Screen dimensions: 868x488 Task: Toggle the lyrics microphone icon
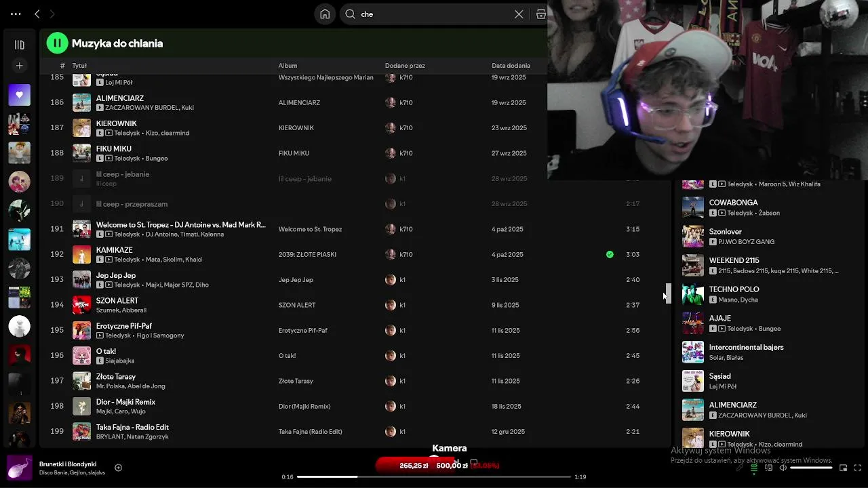click(x=739, y=468)
